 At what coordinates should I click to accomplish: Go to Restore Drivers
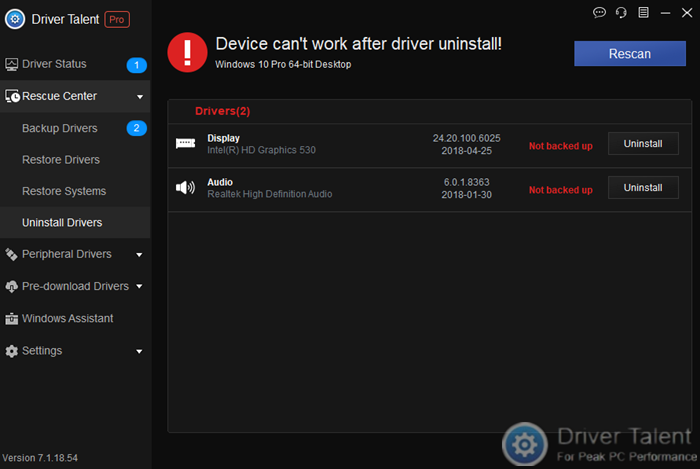(75, 160)
